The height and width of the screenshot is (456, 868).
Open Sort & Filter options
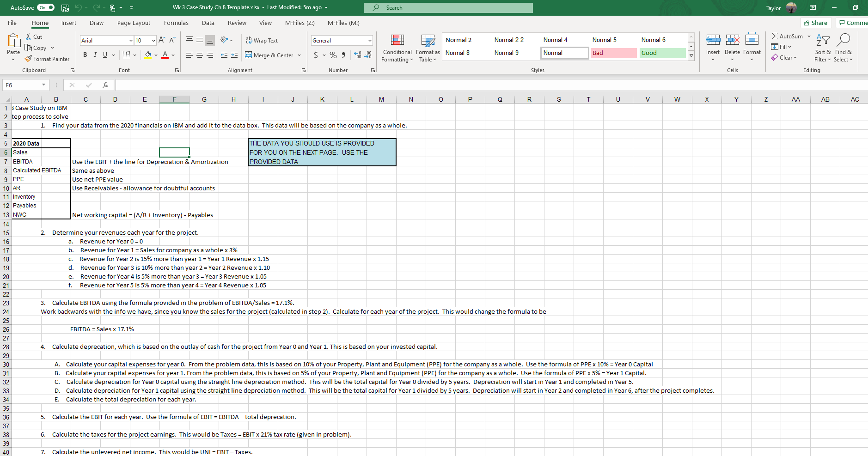(x=822, y=48)
